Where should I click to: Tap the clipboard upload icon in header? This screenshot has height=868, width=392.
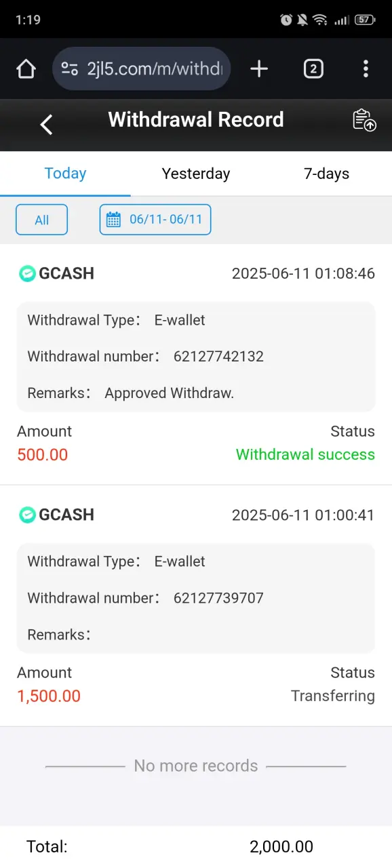[364, 120]
